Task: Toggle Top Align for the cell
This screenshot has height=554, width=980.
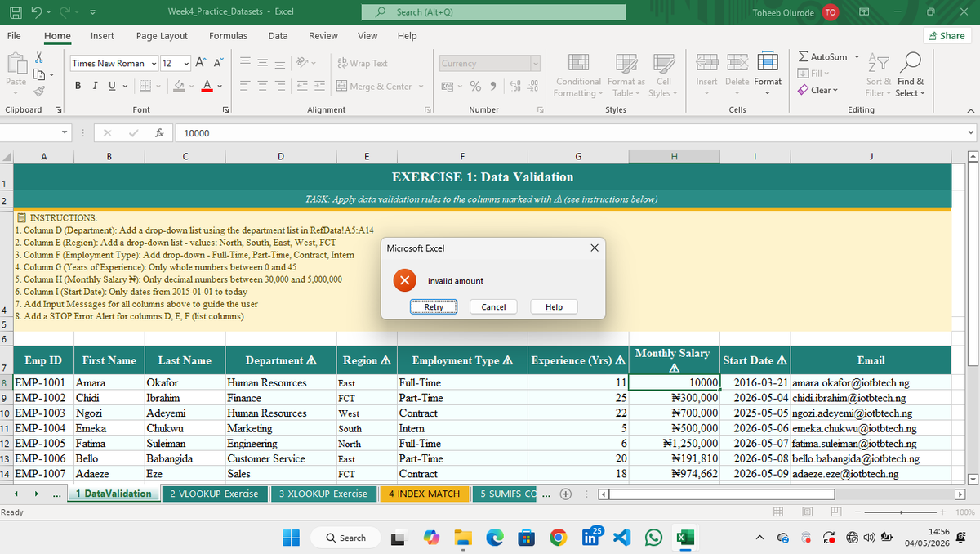Action: pos(244,63)
